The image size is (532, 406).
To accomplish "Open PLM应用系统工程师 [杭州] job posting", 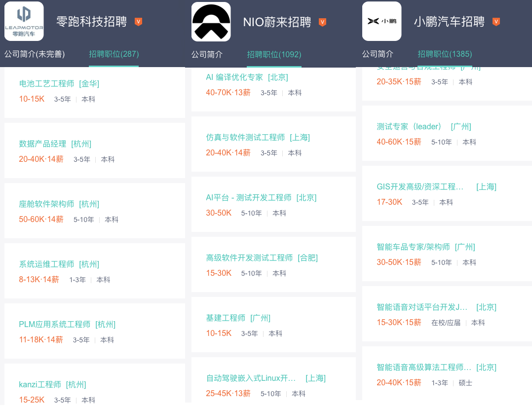I will click(67, 324).
